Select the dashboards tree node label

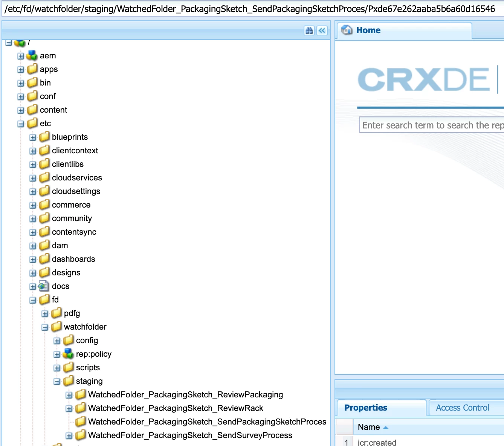coord(73,259)
